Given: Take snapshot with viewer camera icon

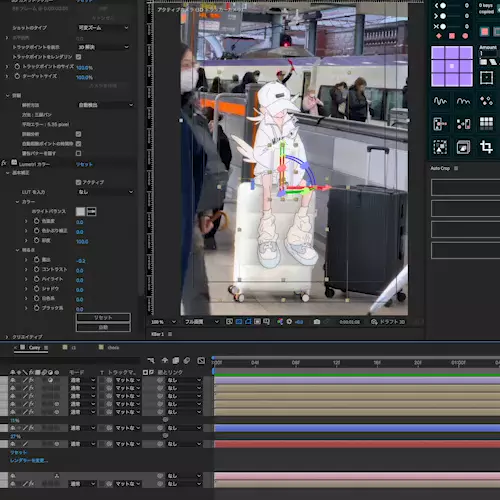Looking at the screenshot, I should tap(317, 322).
